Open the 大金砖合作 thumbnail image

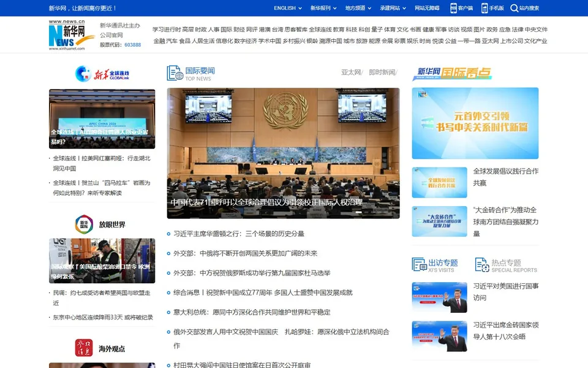tap(440, 221)
